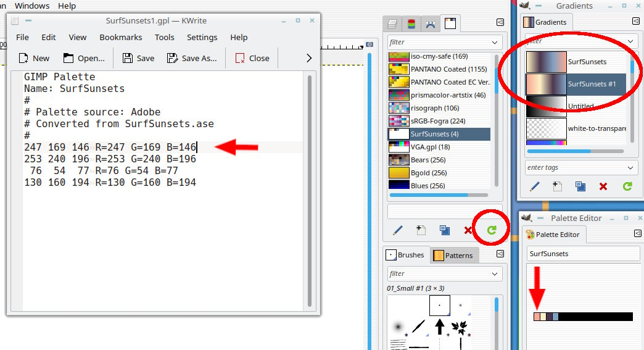Select Bgold (256) palette

coord(439,173)
